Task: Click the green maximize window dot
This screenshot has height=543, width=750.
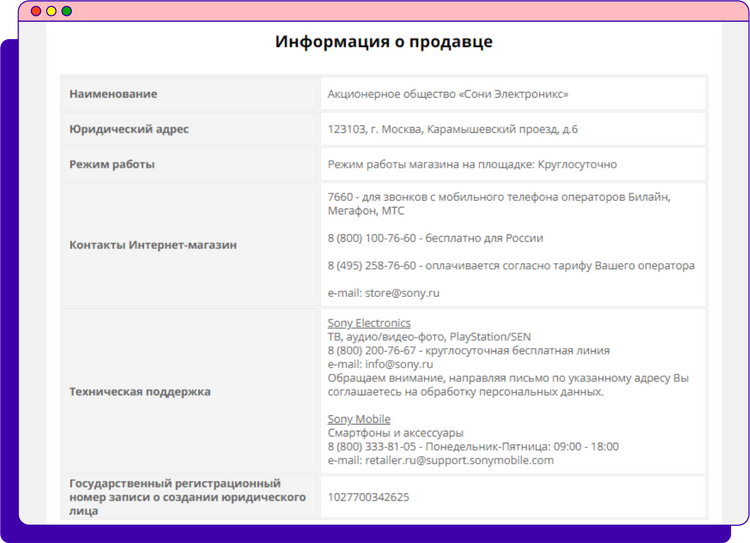Action: (x=67, y=11)
